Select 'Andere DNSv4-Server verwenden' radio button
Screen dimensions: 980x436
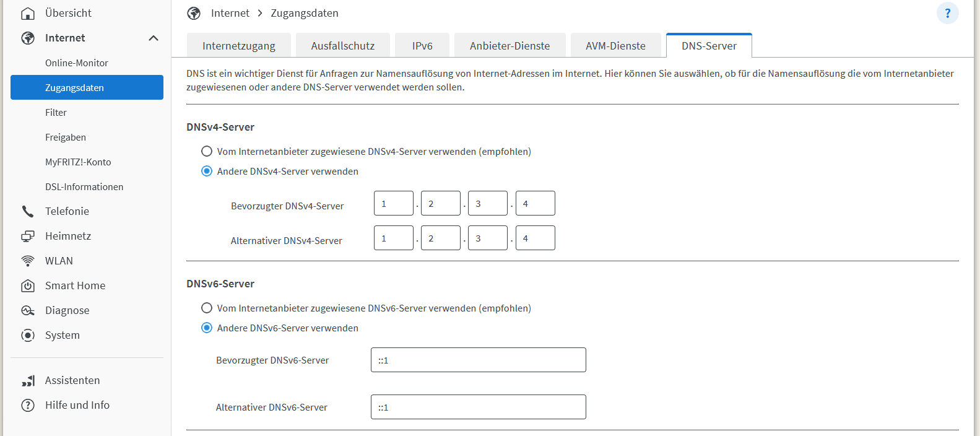click(207, 172)
